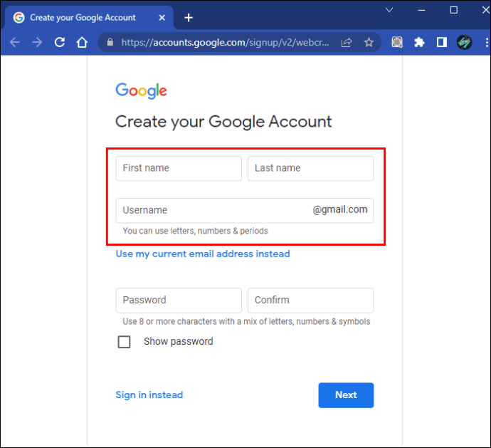This screenshot has height=448, width=491.
Task: Click the browser back arrow
Action: point(14,43)
